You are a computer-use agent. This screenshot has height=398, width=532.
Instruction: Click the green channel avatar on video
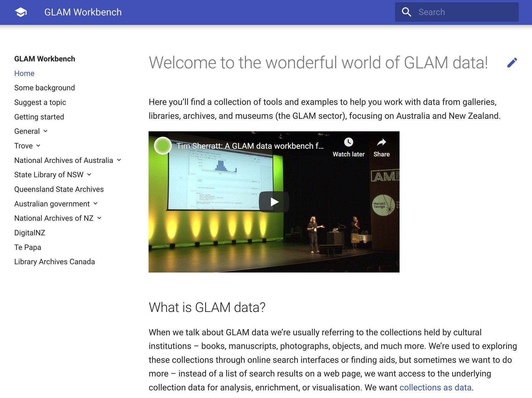163,145
